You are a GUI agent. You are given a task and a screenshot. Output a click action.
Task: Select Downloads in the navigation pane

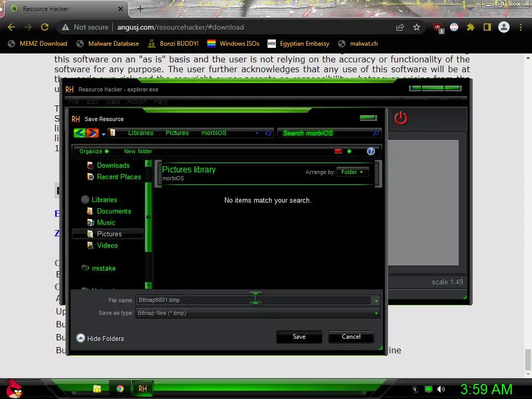113,166
